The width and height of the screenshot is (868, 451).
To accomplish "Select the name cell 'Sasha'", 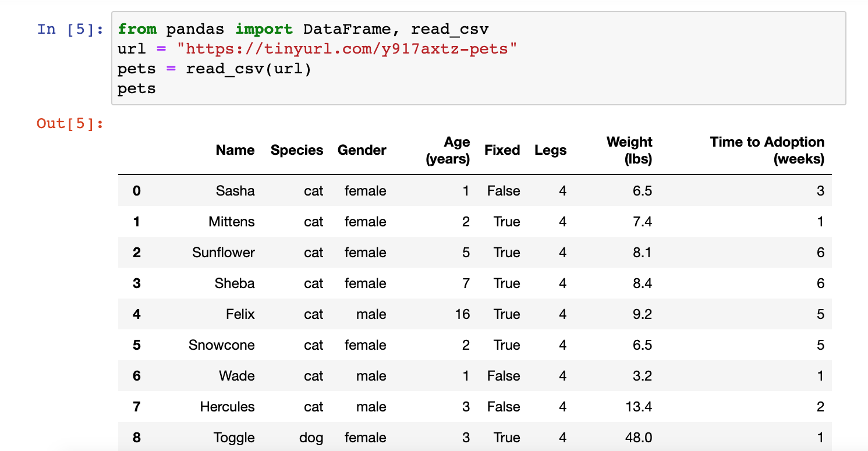I will coord(235,191).
